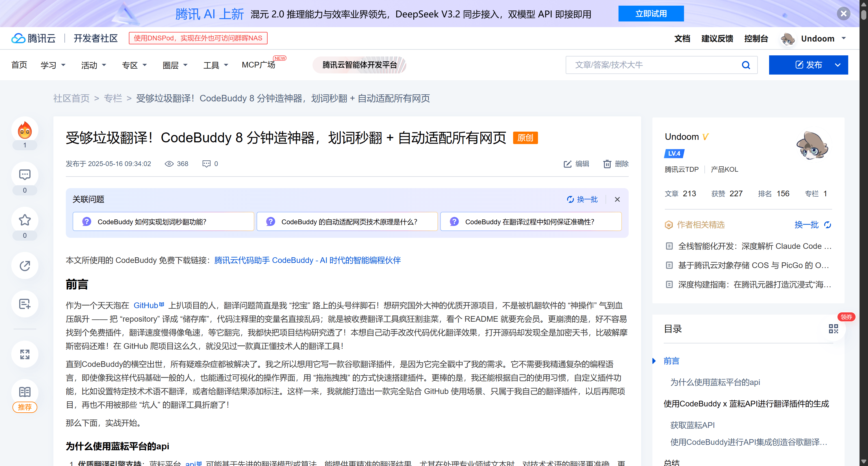Screen dimensions: 868x466
Task: Open comments via sidebar chat bubble icon
Action: (25, 175)
